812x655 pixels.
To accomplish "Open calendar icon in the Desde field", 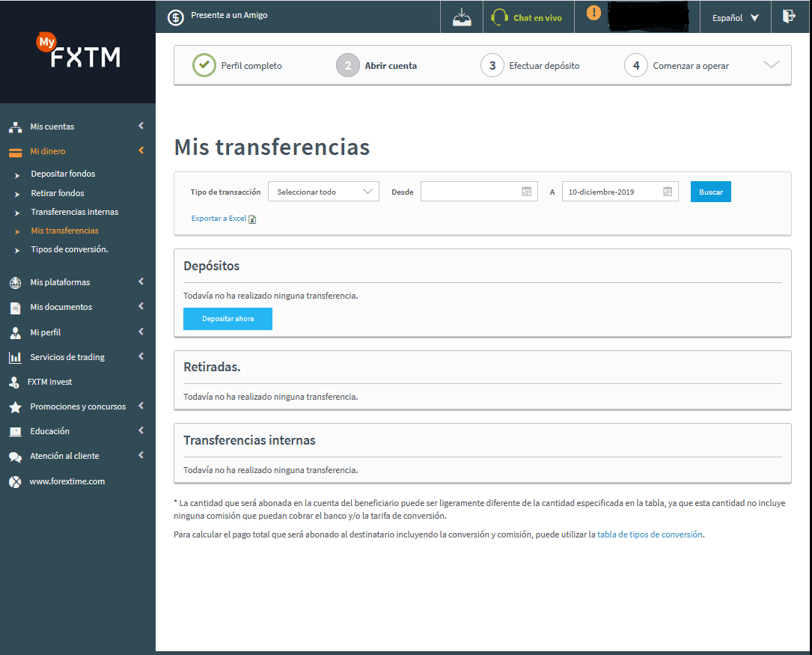I will pyautogui.click(x=526, y=192).
